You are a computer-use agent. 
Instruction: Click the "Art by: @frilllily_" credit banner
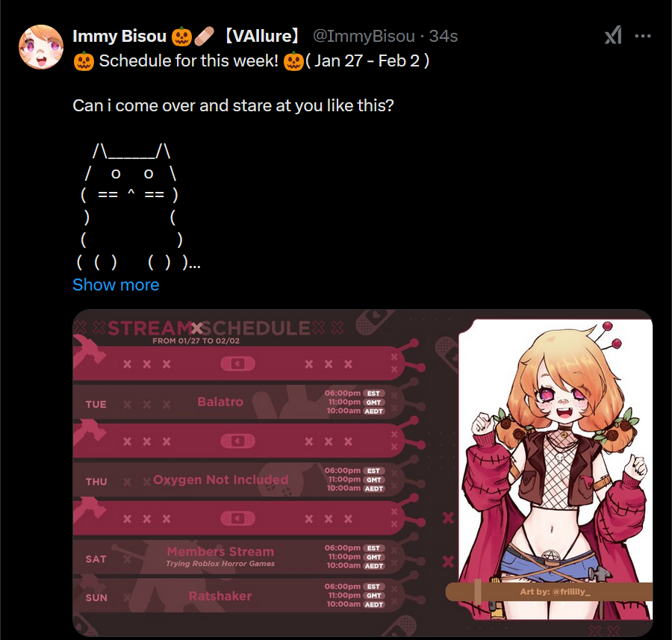click(x=549, y=591)
